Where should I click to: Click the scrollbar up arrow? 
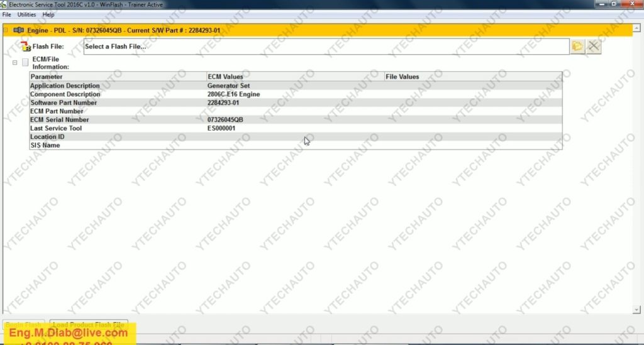point(636,27)
